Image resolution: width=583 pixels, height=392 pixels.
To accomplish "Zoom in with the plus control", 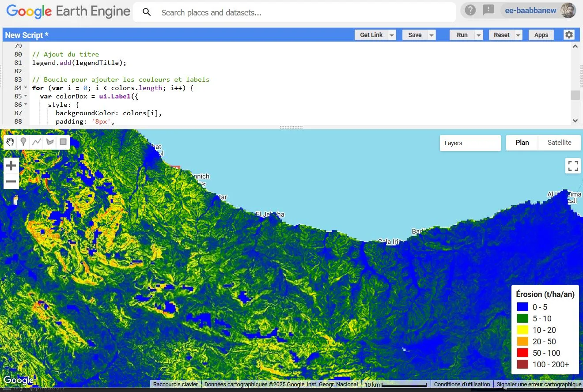I will 11,165.
